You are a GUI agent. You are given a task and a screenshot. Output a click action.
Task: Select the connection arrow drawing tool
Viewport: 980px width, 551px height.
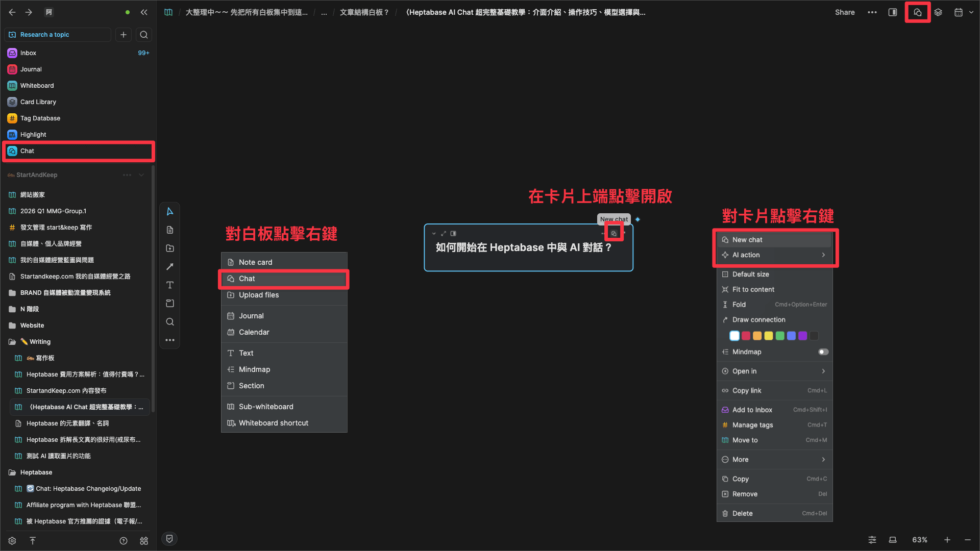170,267
